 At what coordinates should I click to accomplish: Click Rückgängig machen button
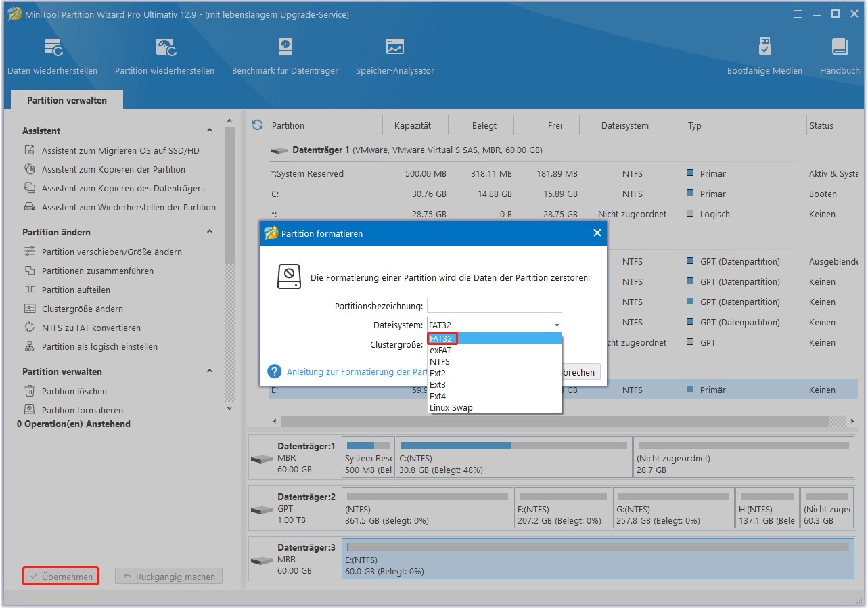pos(168,577)
